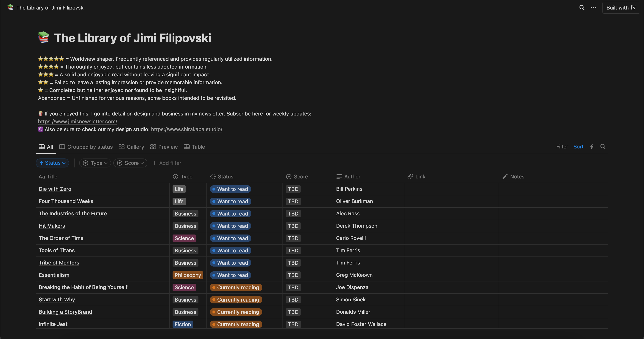This screenshot has height=339, width=644.
Task: Click the Built with Notion button
Action: [621, 8]
